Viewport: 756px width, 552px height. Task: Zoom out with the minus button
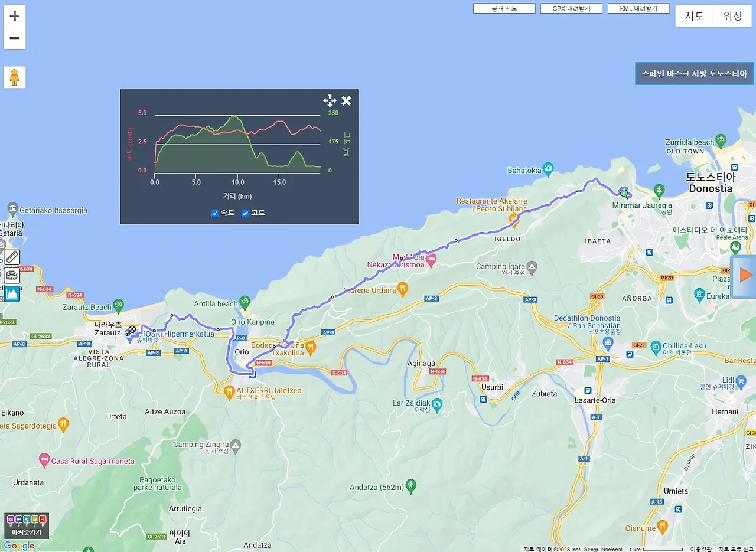[x=15, y=38]
